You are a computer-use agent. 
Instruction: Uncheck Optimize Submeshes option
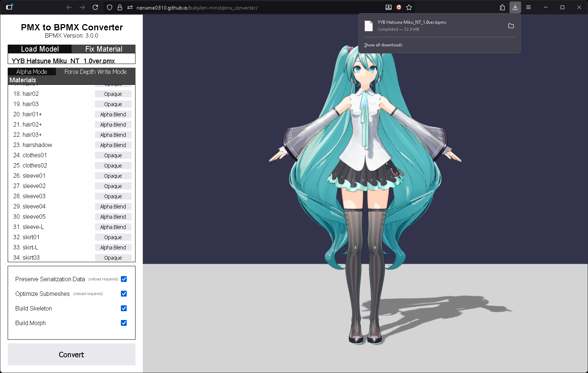[x=124, y=294]
